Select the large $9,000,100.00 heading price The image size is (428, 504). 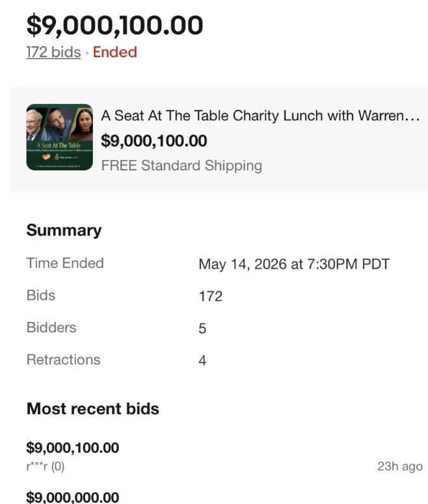114,25
